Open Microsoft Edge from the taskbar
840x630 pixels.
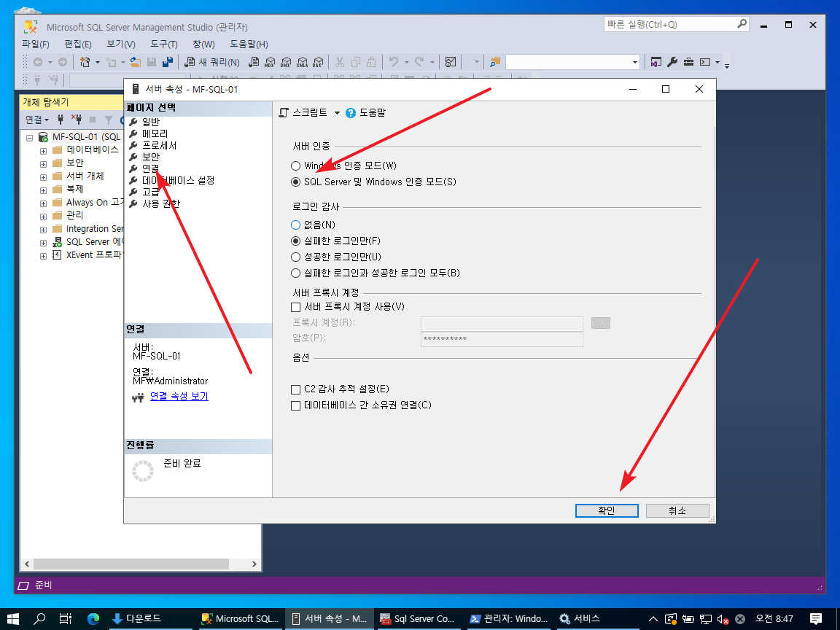[93, 619]
